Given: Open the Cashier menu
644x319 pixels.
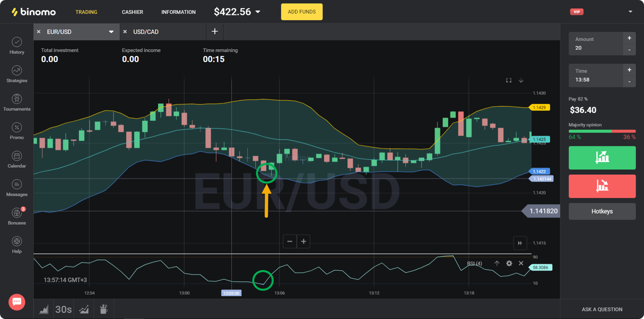Looking at the screenshot, I should [133, 12].
